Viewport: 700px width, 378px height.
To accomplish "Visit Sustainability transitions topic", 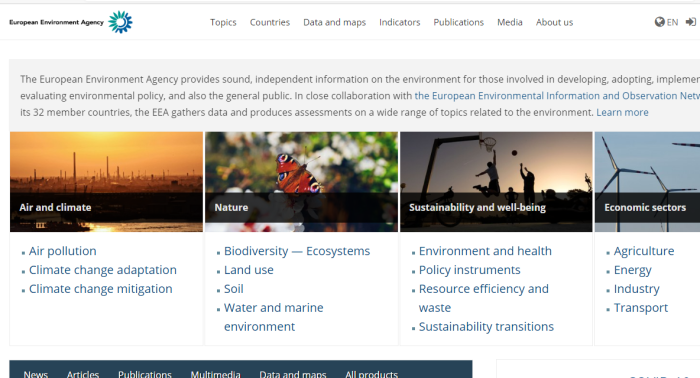I will click(x=486, y=327).
